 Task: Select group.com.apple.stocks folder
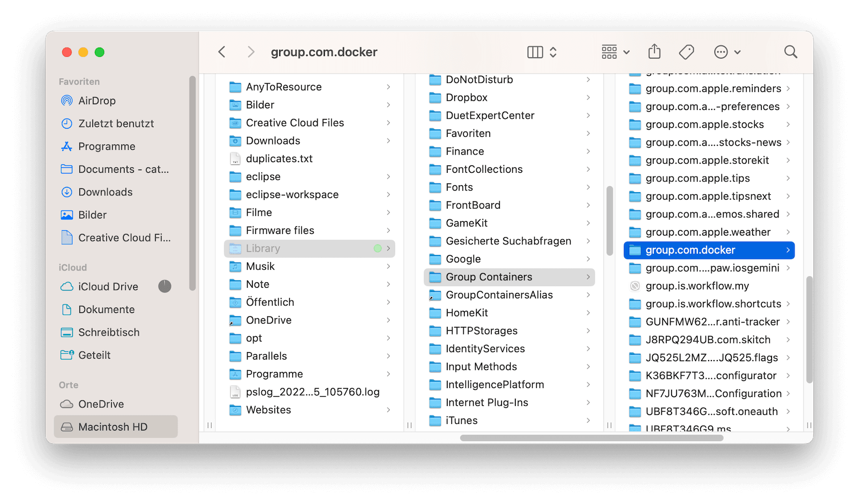point(709,125)
